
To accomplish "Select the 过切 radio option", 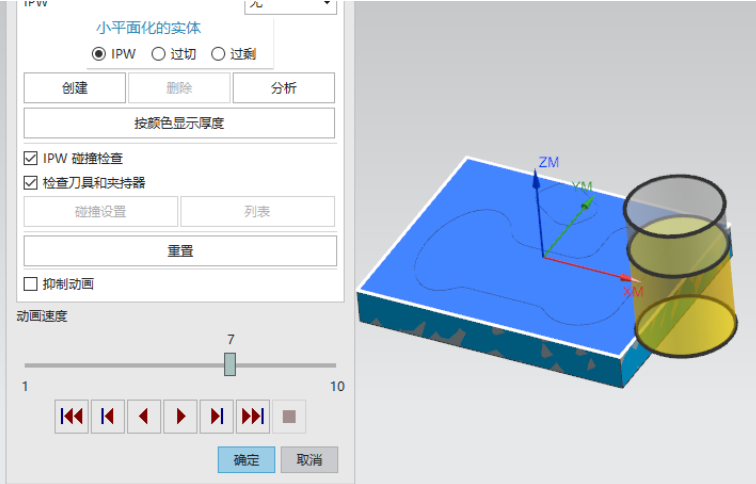I will (x=158, y=54).
